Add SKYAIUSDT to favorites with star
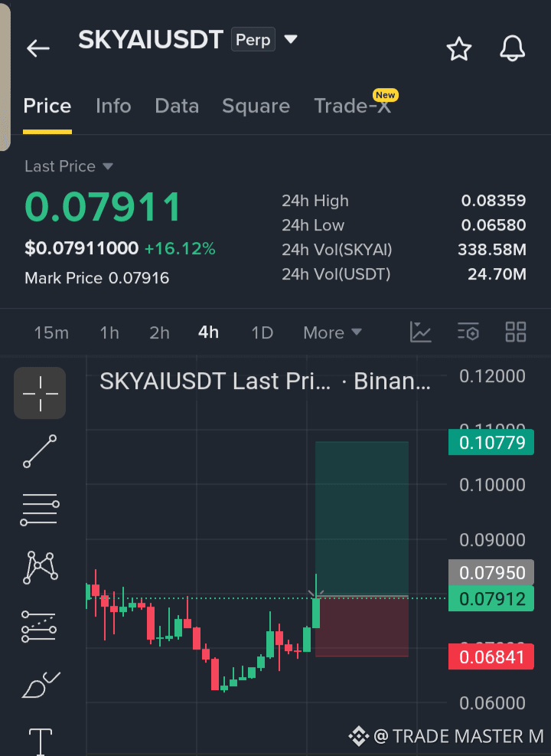The image size is (551, 756). (x=458, y=49)
